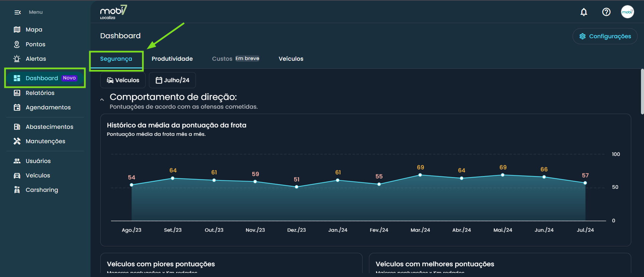
Task: Go to Agendamentos in the sidebar
Action: (x=48, y=107)
